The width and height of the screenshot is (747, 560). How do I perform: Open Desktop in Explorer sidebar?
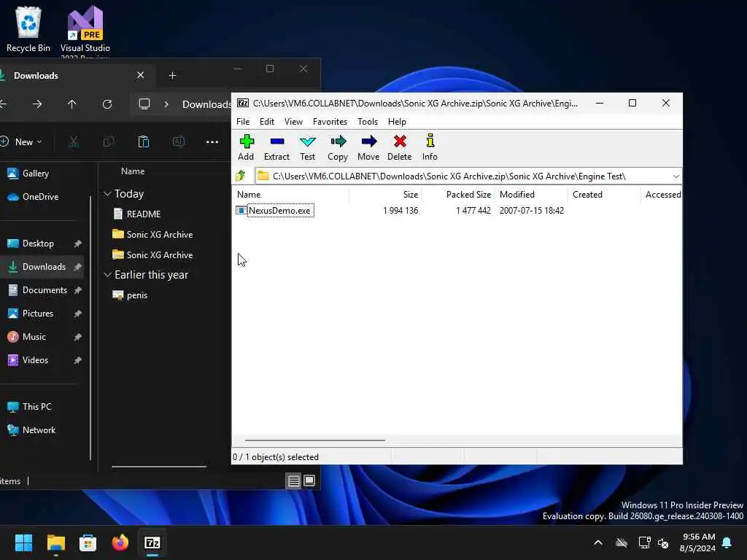pos(38,244)
